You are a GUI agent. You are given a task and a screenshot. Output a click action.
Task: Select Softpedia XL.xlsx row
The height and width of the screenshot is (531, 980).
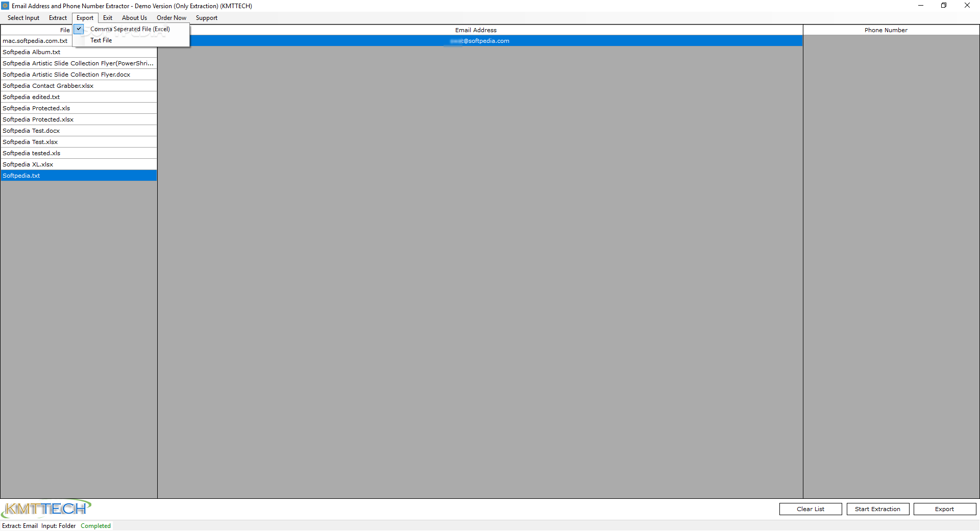79,164
